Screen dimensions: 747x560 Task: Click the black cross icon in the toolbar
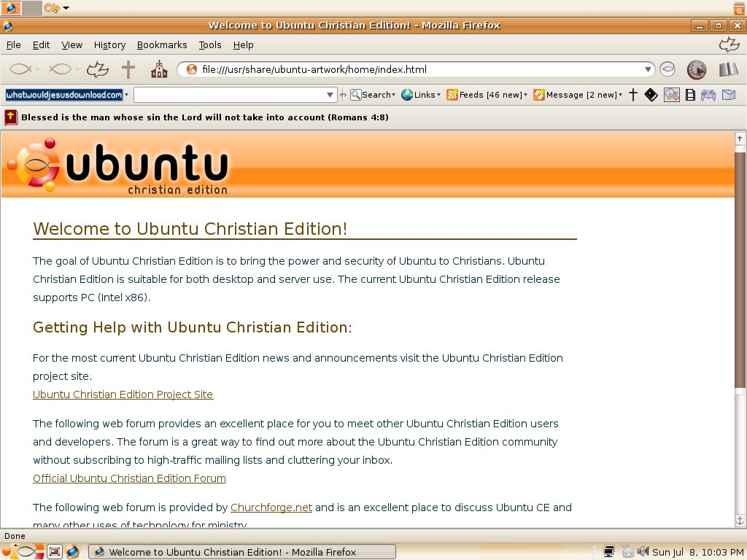[633, 95]
